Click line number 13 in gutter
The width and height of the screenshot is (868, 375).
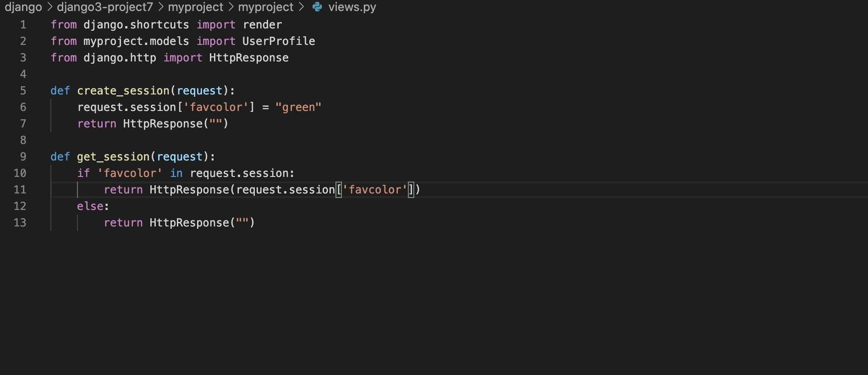click(x=20, y=222)
